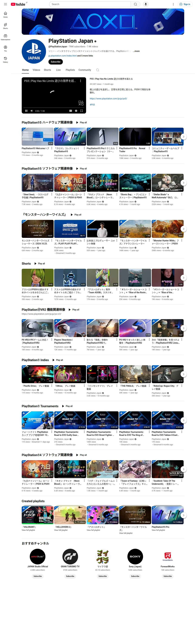Search within the channel using tab magnifier
The width and height of the screenshot is (195, 644).
point(98,70)
